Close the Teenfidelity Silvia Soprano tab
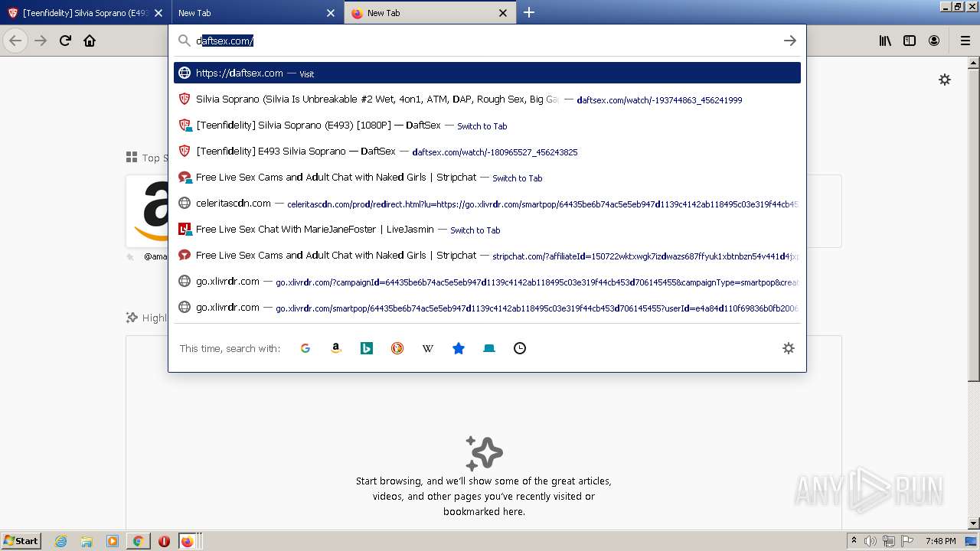Image resolution: width=980 pixels, height=551 pixels. click(x=158, y=13)
